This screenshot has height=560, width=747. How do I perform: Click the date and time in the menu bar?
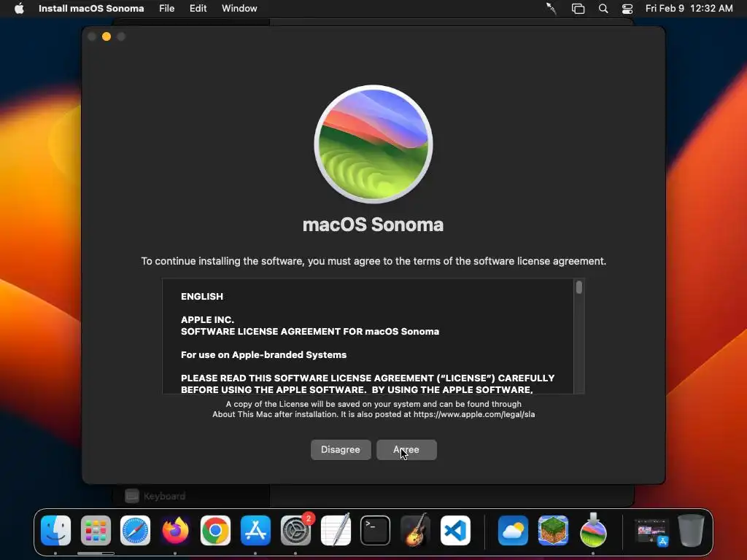689,8
